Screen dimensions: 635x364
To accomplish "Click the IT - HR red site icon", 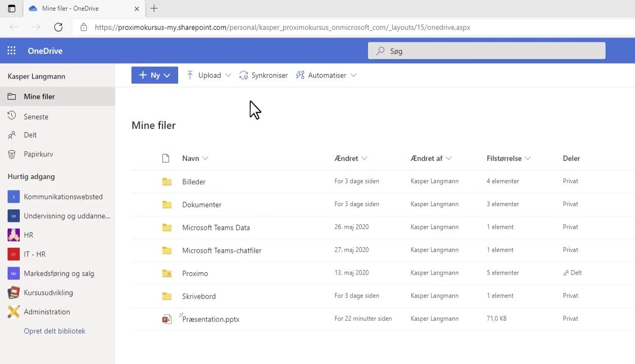I will tap(14, 254).
